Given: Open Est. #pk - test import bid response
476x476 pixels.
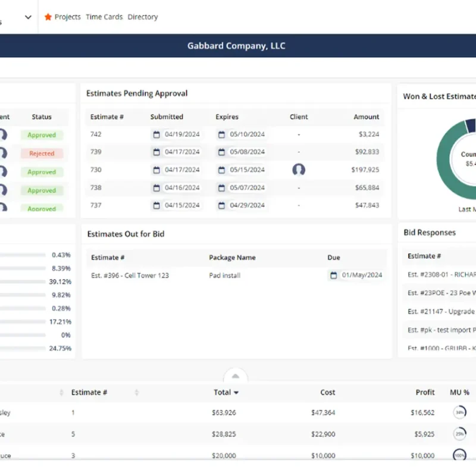Looking at the screenshot, I should coord(441,330).
